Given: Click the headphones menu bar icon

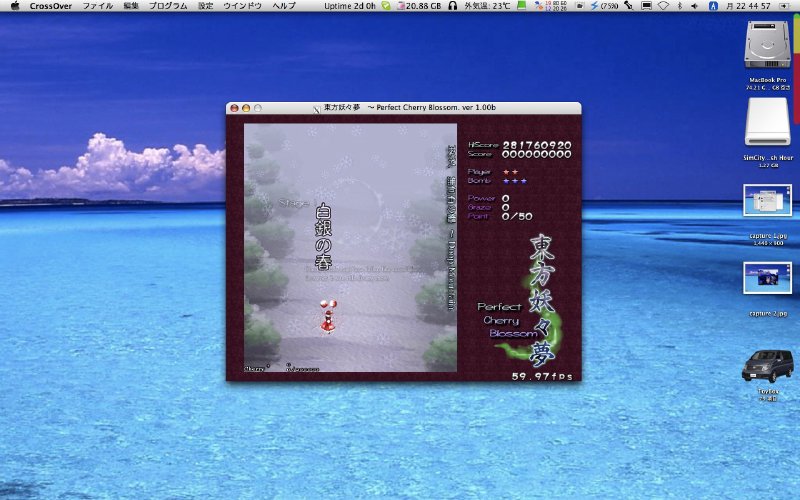Looking at the screenshot, I should pos(453,6).
